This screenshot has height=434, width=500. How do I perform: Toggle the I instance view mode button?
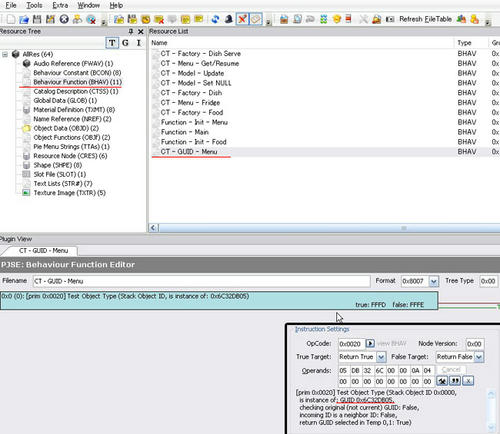(139, 43)
